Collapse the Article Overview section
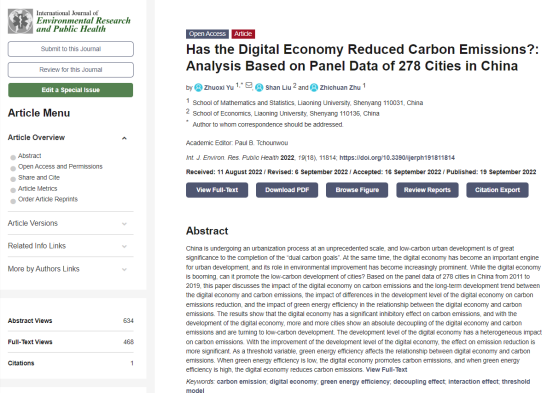 click(124, 138)
